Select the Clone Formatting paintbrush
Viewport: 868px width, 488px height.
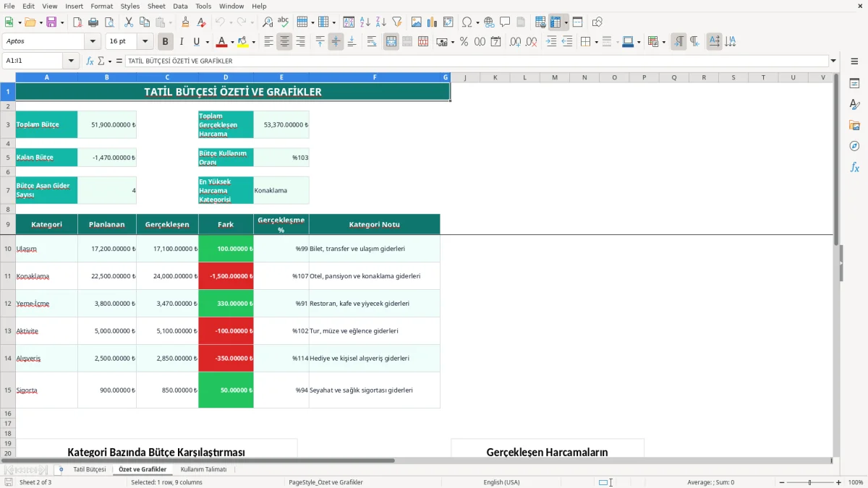pyautogui.click(x=185, y=22)
